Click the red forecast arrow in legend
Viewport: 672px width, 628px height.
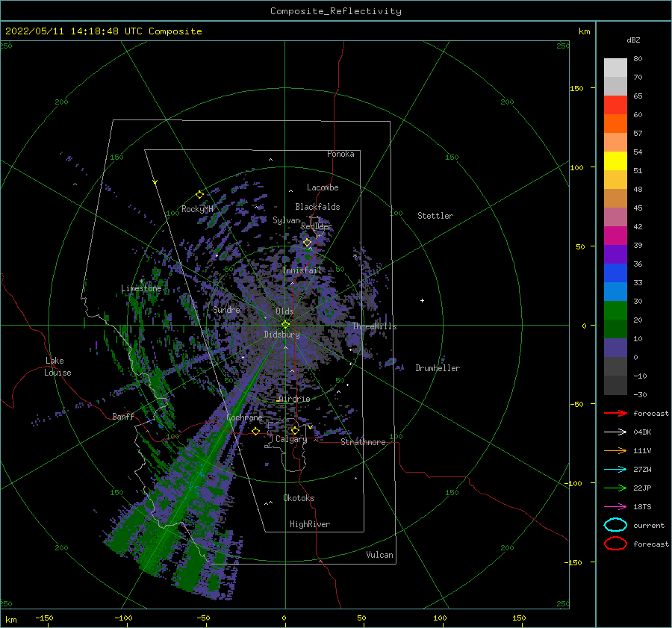pyautogui.click(x=615, y=413)
